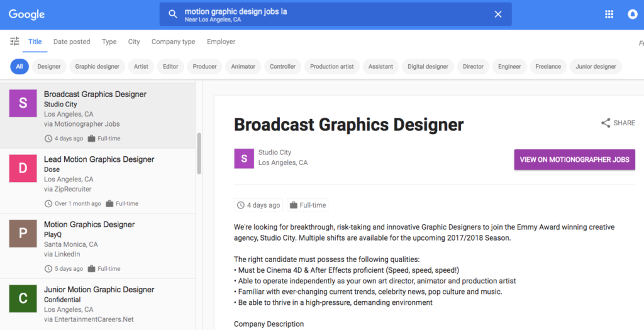Select the Title filter tab

click(x=35, y=42)
